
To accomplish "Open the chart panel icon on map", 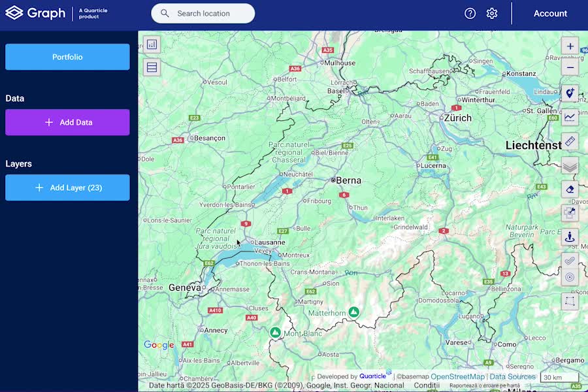I will [152, 44].
